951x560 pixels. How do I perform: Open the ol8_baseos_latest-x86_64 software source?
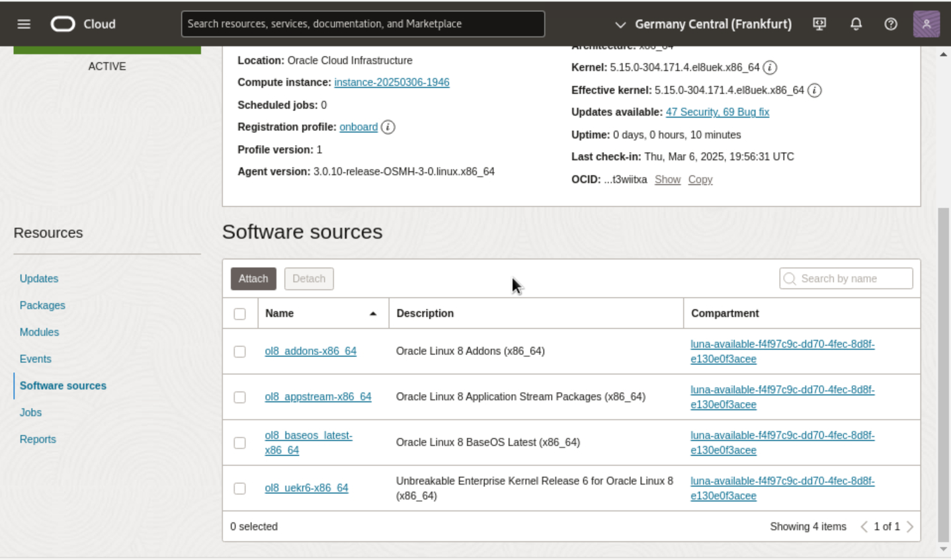pyautogui.click(x=309, y=443)
